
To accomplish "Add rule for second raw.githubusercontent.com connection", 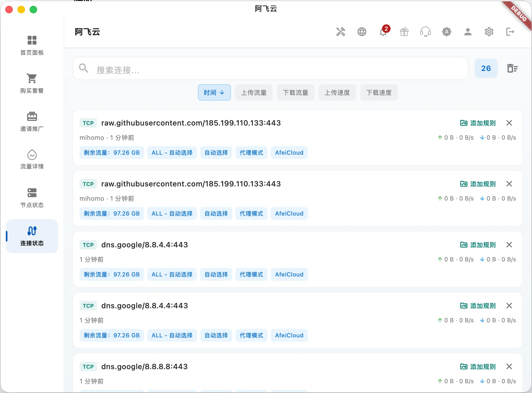I will [478, 184].
